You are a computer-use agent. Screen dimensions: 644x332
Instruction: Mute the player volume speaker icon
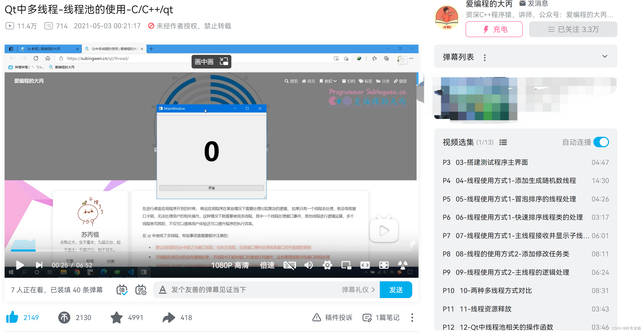point(309,265)
